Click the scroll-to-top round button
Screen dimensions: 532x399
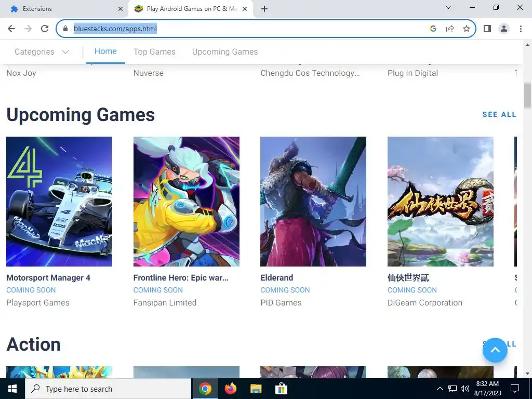click(495, 350)
